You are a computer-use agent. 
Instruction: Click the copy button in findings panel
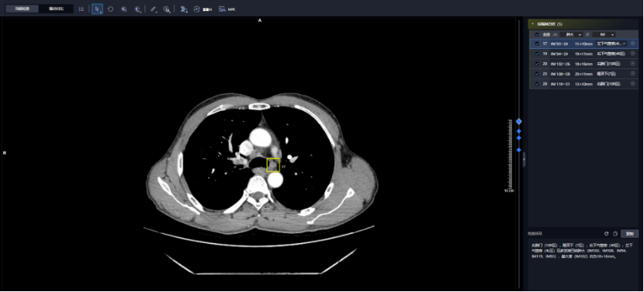click(629, 234)
